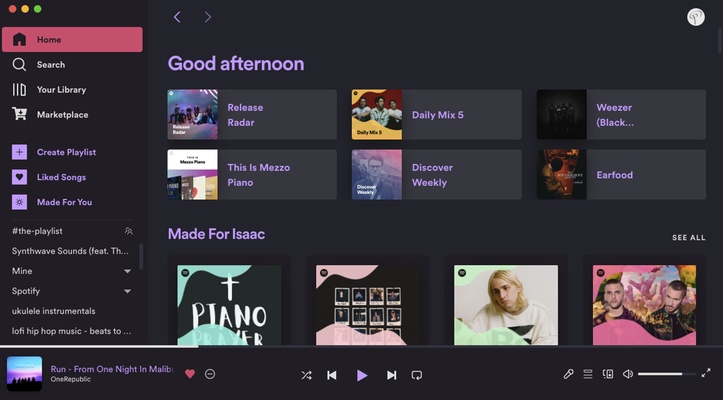723x400 pixels.
Task: Open the two-men colorful mix thumbnail
Action: pos(644,305)
